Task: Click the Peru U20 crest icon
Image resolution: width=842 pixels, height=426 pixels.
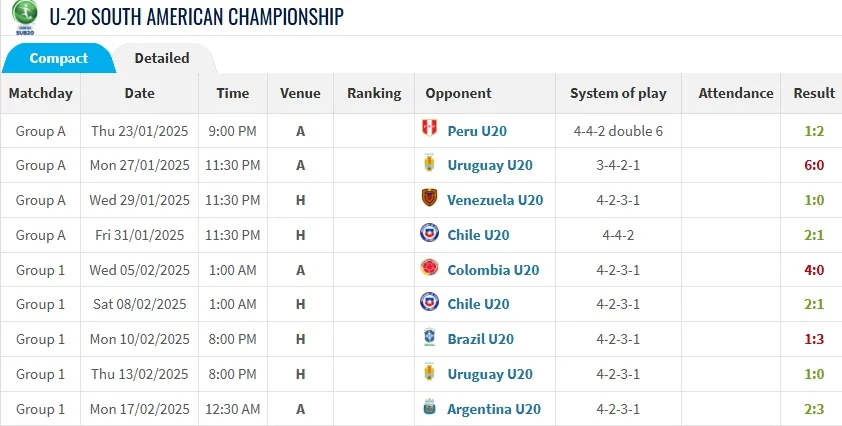Action: click(430, 130)
